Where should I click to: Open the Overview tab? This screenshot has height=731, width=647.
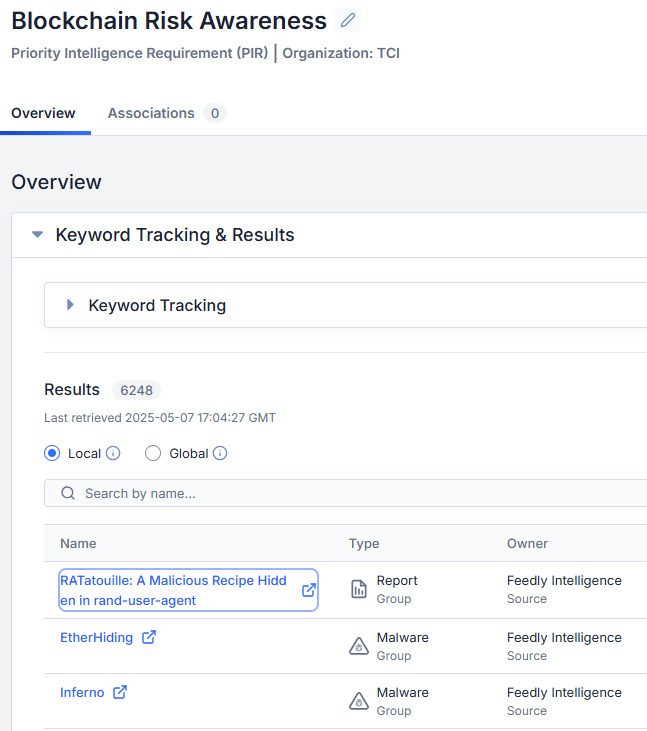click(43, 113)
